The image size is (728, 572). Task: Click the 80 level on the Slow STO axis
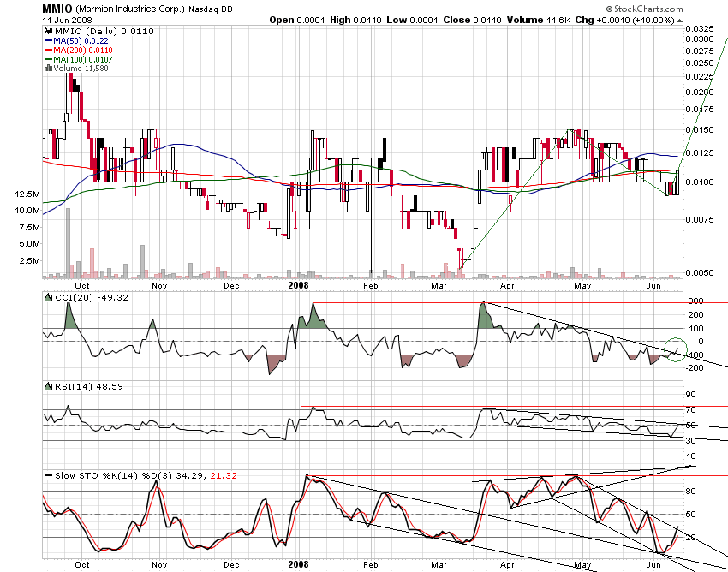click(x=691, y=492)
